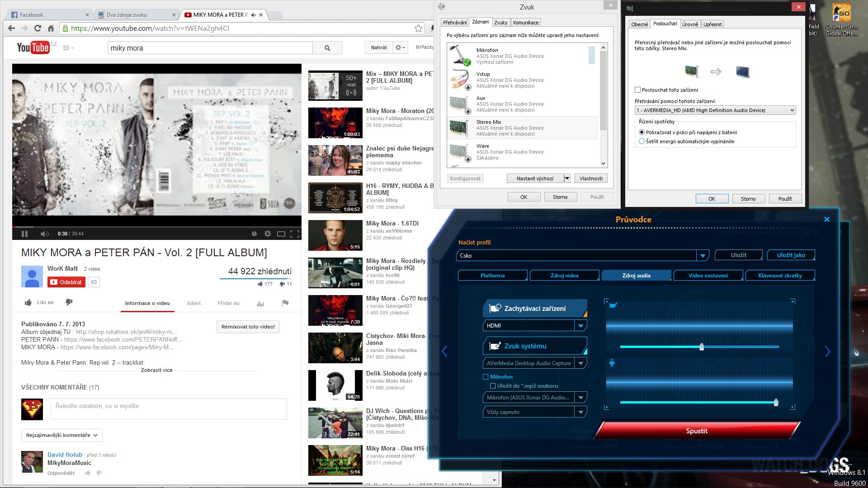Dislike the video with thumbs down
868x488 pixels.
click(69, 302)
